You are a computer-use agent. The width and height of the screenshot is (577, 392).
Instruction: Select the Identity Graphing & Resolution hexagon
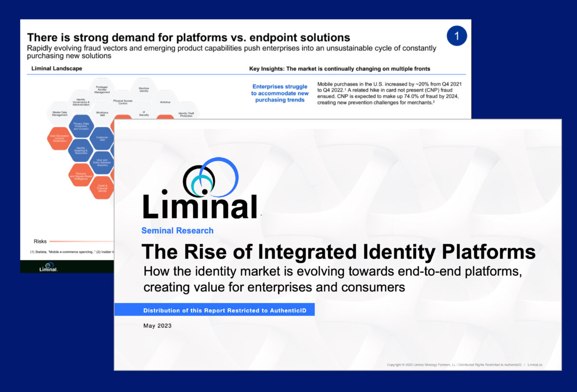81,150
